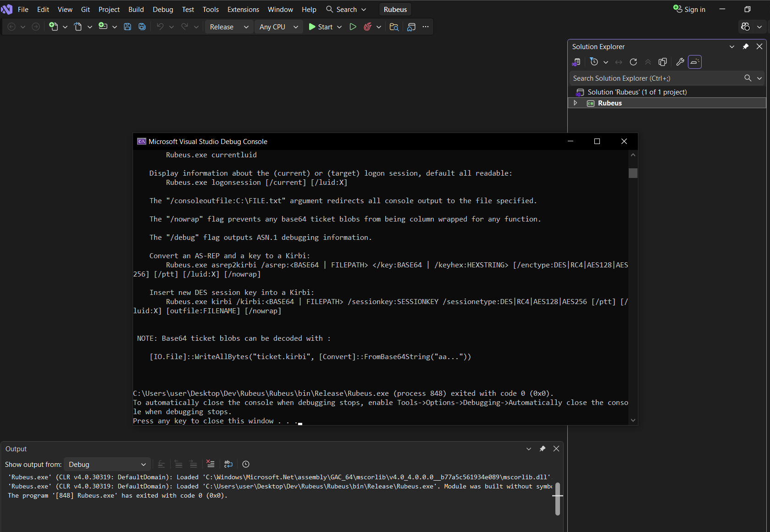Open the Show output from dropdown
Screen dimensions: 770x532
click(x=107, y=464)
